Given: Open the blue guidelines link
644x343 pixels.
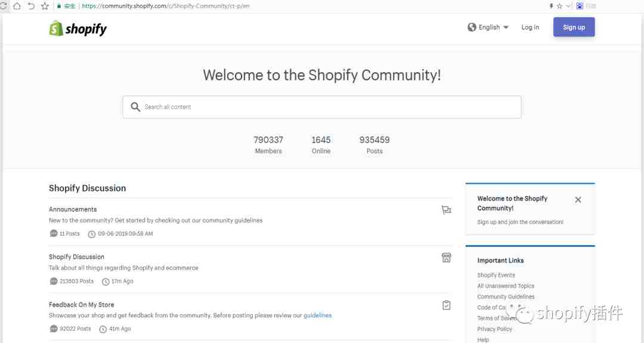Looking at the screenshot, I should tap(317, 315).
